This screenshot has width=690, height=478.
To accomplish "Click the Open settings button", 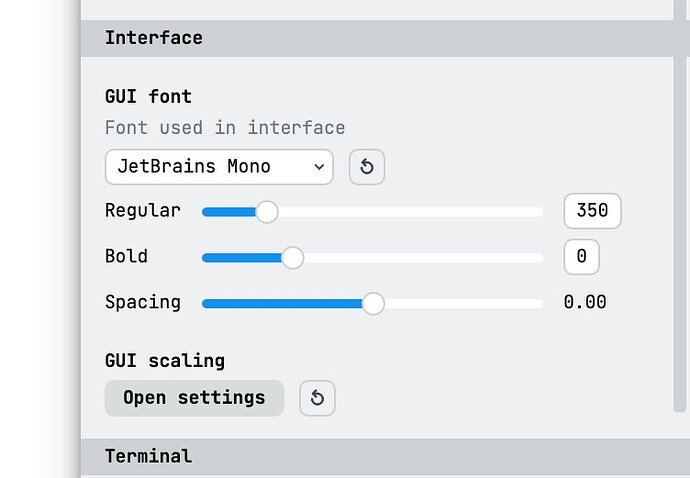I will tap(195, 398).
